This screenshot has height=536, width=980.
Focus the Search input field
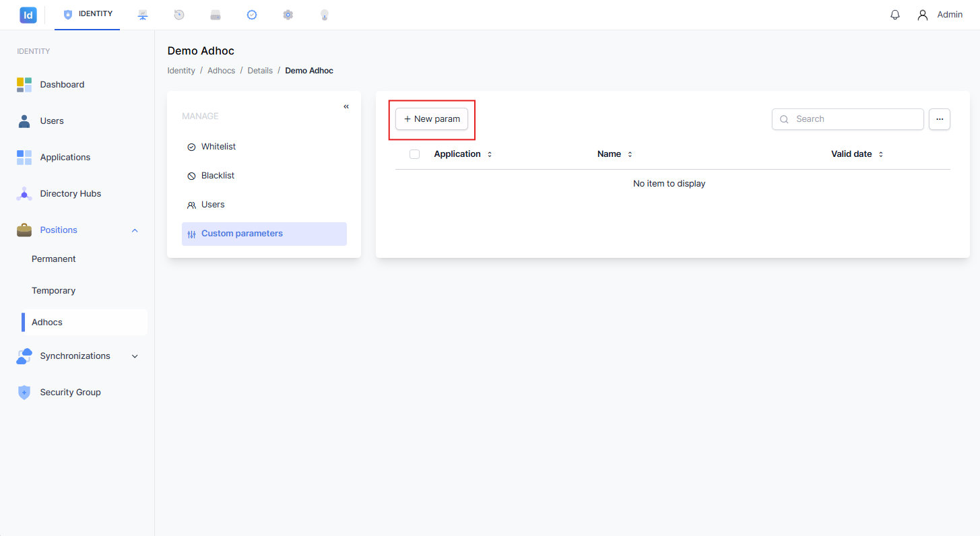click(x=848, y=119)
